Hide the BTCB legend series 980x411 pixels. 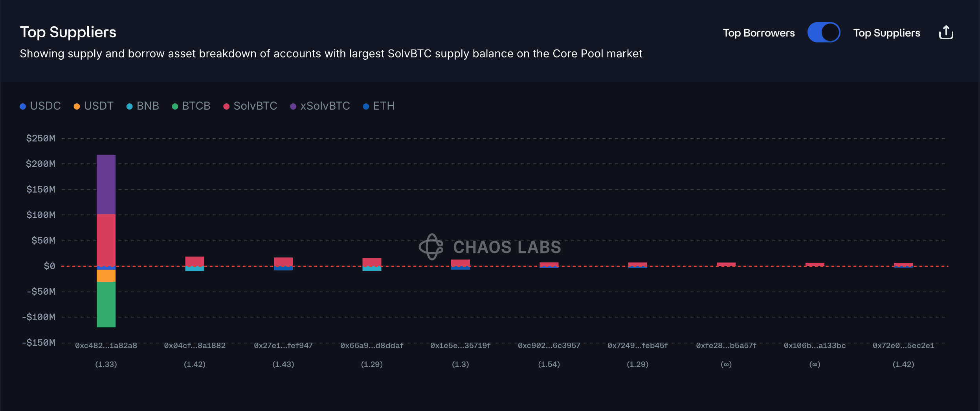[x=191, y=106]
